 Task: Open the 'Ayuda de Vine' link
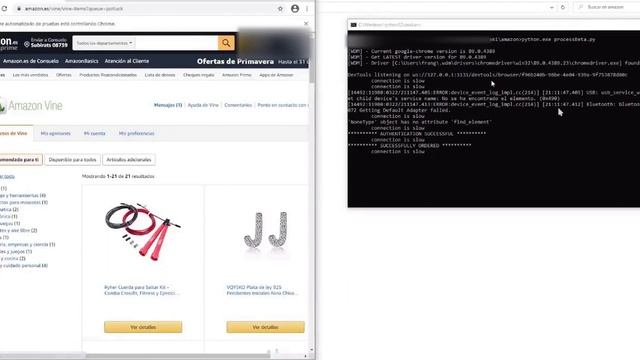(203, 105)
